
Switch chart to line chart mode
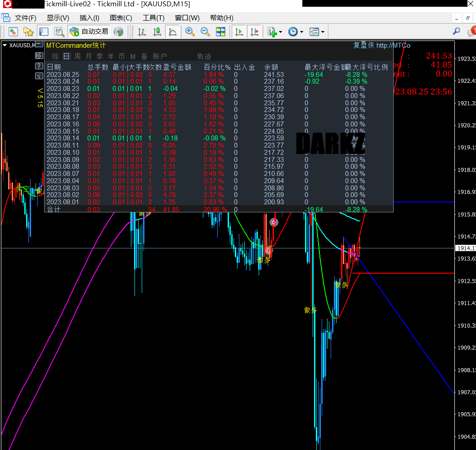click(172, 31)
